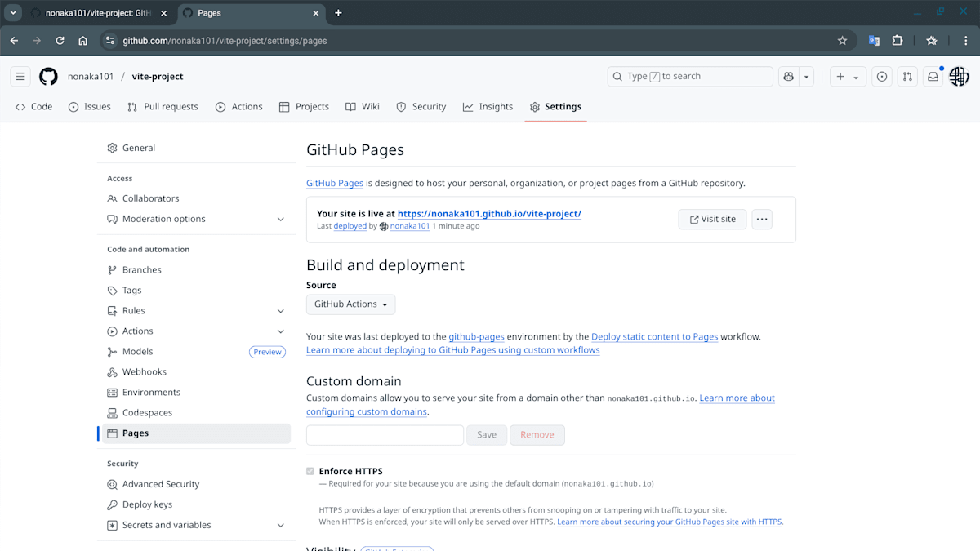Viewport: 980px width, 551px height.
Task: Reload the page with the refresh icon
Action: 60,41
